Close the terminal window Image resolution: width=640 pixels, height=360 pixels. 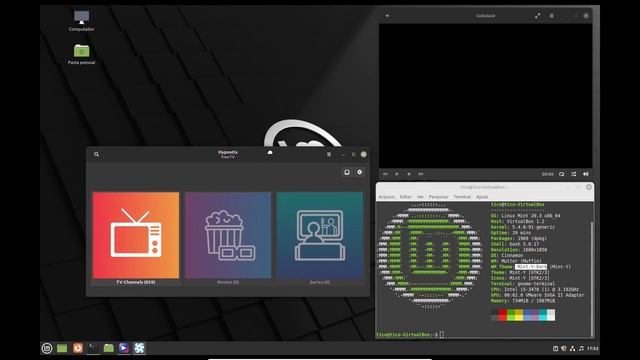click(589, 187)
